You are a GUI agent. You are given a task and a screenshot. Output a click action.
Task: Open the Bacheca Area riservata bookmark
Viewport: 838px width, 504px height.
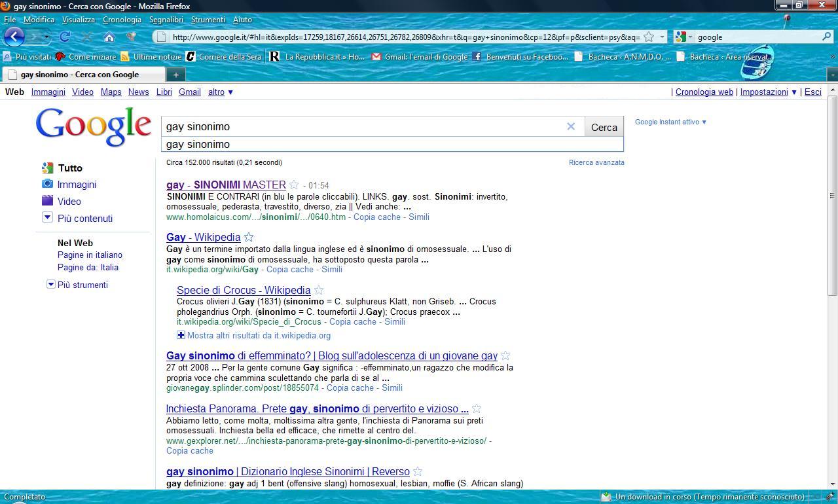(x=724, y=57)
